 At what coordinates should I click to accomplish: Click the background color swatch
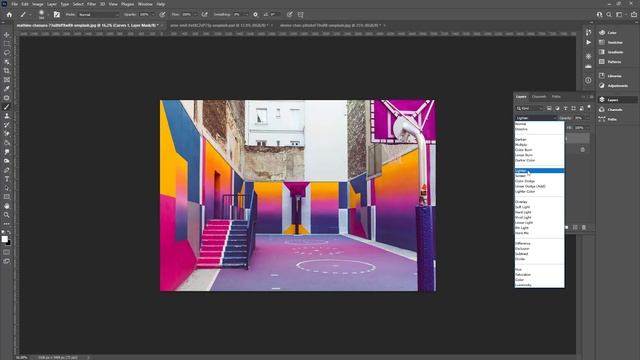point(9,243)
